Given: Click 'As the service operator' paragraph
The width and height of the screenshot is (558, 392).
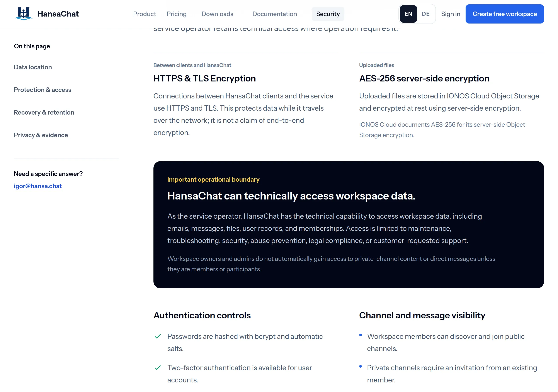Looking at the screenshot, I should 325,228.
